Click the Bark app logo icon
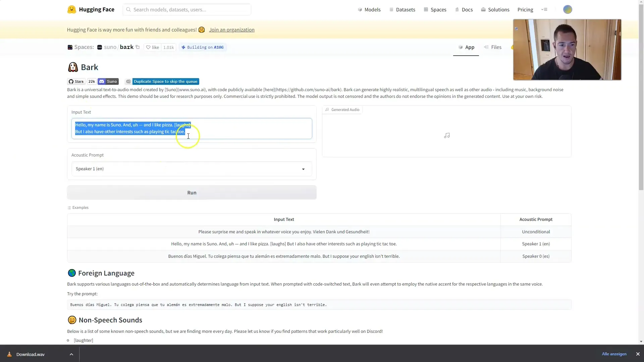This screenshot has height=362, width=644. 72,67
